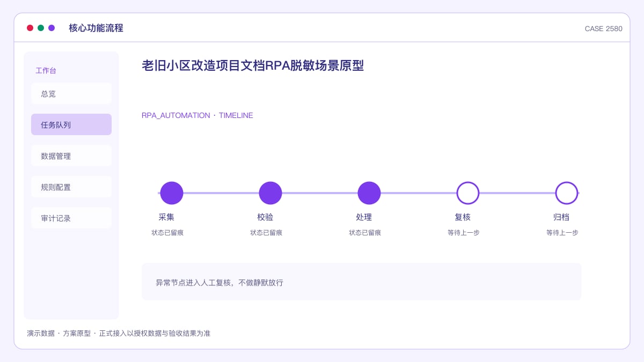Select 任务队列 in the sidebar
This screenshot has width=644, height=362.
(71, 124)
